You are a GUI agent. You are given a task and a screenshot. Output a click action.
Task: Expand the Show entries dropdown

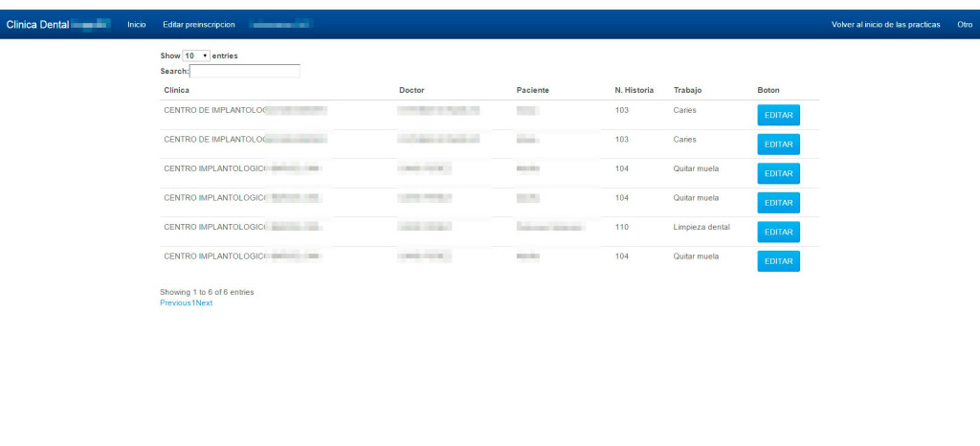tap(196, 56)
